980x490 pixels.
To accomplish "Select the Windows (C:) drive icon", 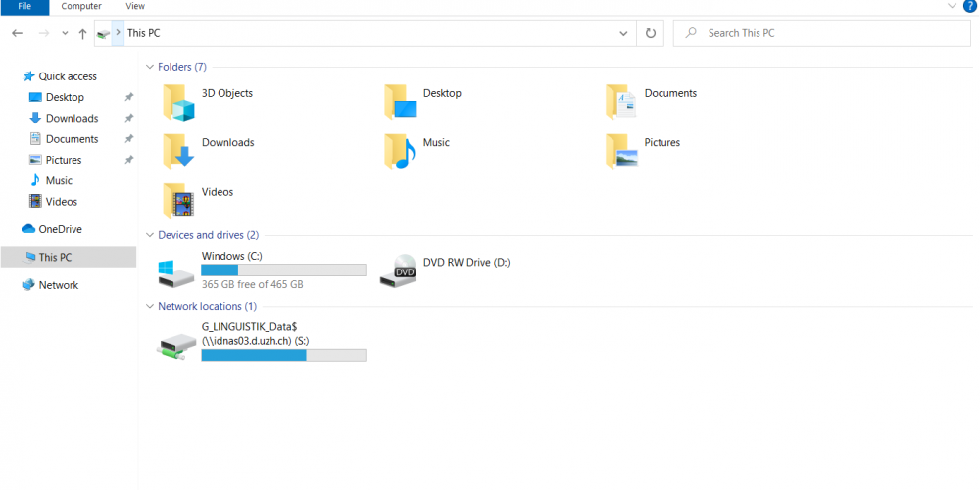I will (x=177, y=271).
